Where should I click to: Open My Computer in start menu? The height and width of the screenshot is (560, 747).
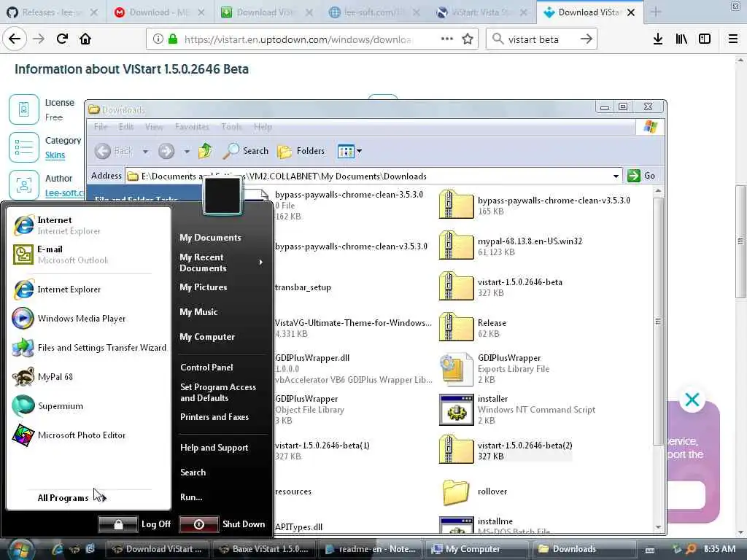point(207,337)
